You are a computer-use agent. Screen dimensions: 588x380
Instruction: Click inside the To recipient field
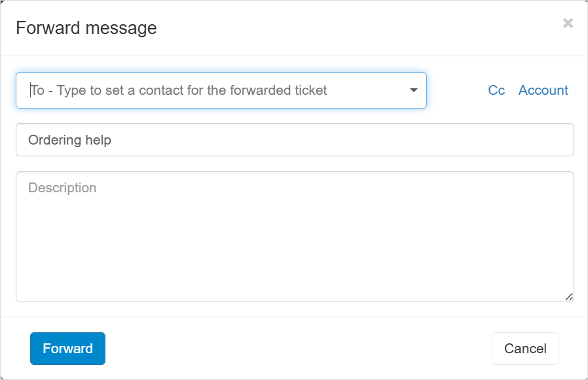pos(196,90)
